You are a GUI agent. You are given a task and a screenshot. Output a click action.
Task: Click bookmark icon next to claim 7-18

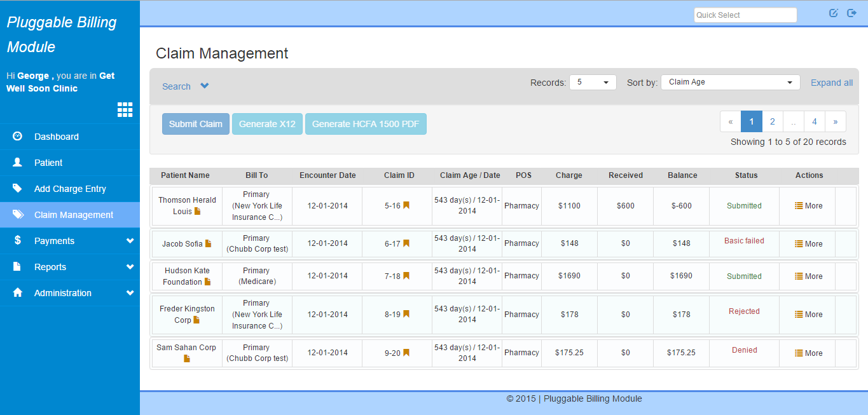point(406,276)
